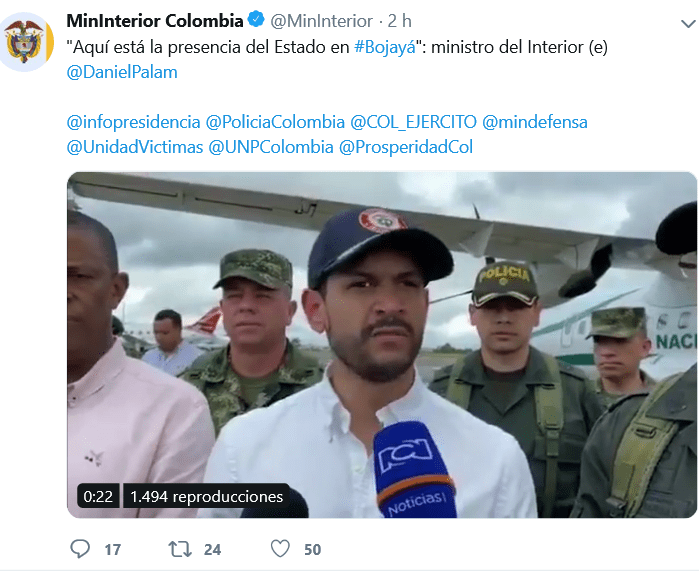
Task: Click the reply speech bubble icon
Action: coord(80,549)
